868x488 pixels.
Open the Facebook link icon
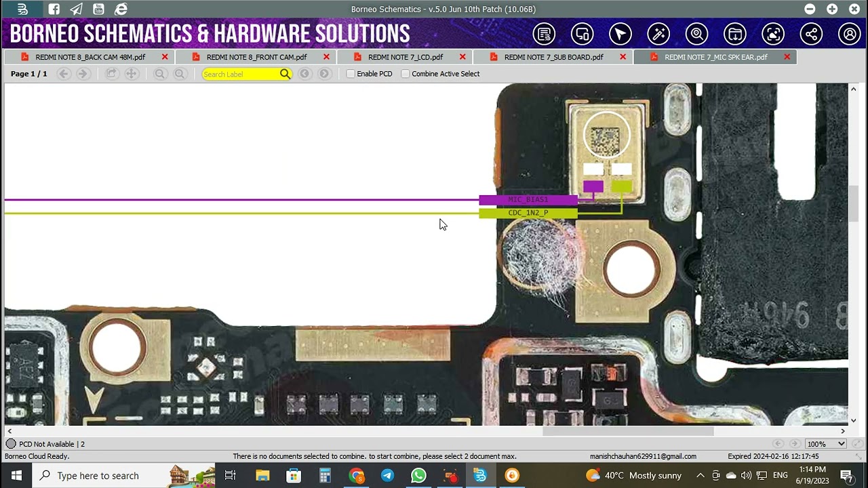point(54,9)
